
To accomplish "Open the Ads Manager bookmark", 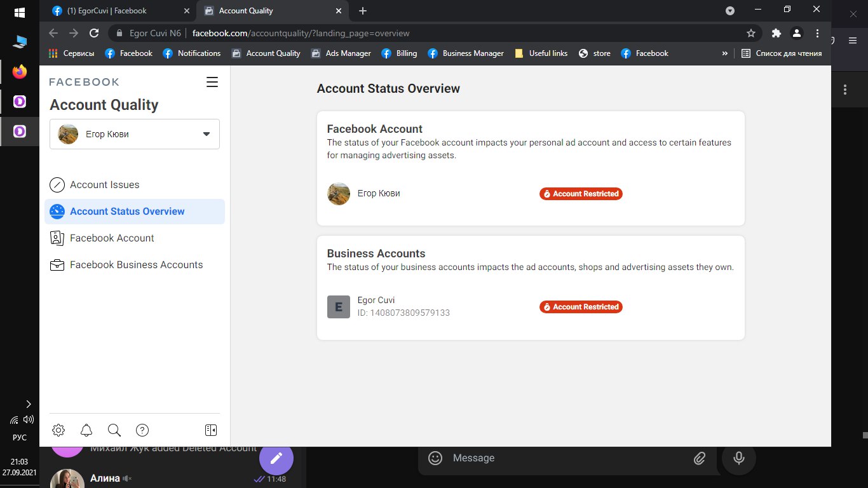I will coord(341,53).
